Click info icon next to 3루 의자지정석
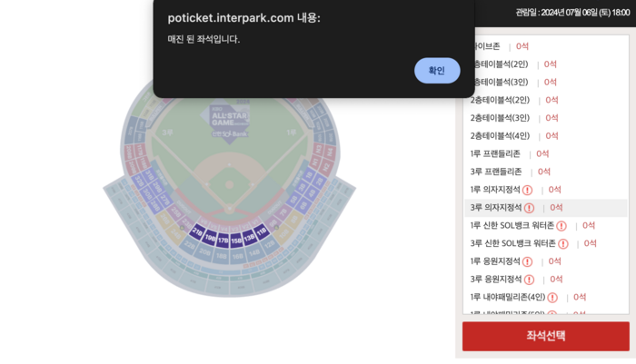 529,208
